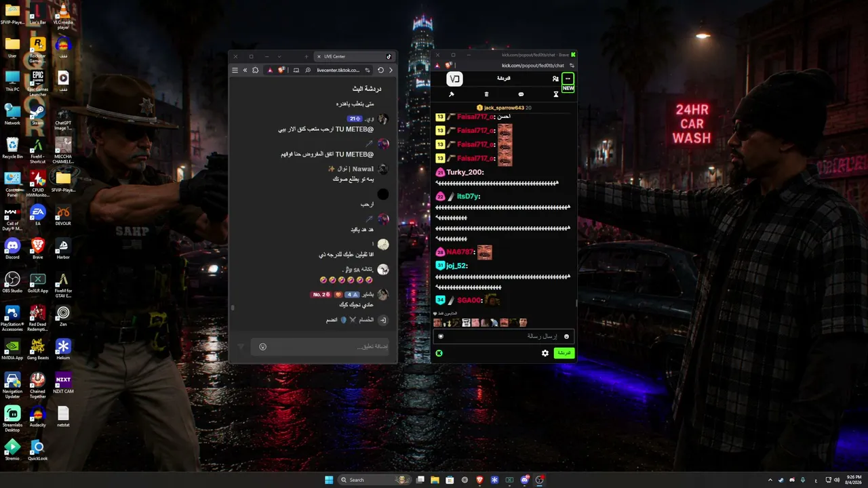Select the OBS Studio desktop icon

click(x=12, y=281)
